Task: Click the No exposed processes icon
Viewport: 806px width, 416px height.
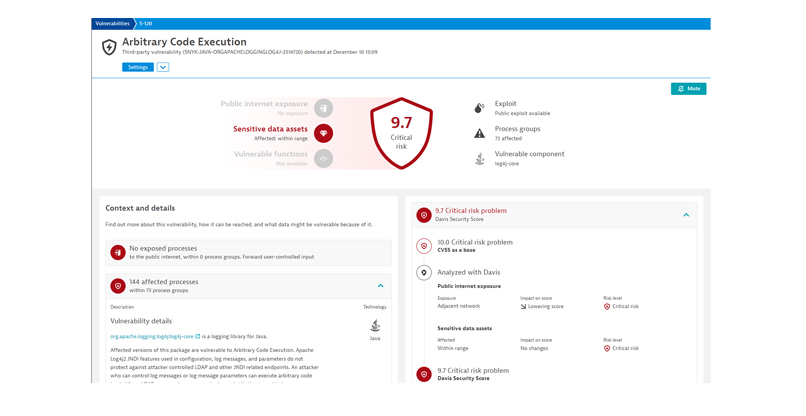Action: [x=118, y=252]
